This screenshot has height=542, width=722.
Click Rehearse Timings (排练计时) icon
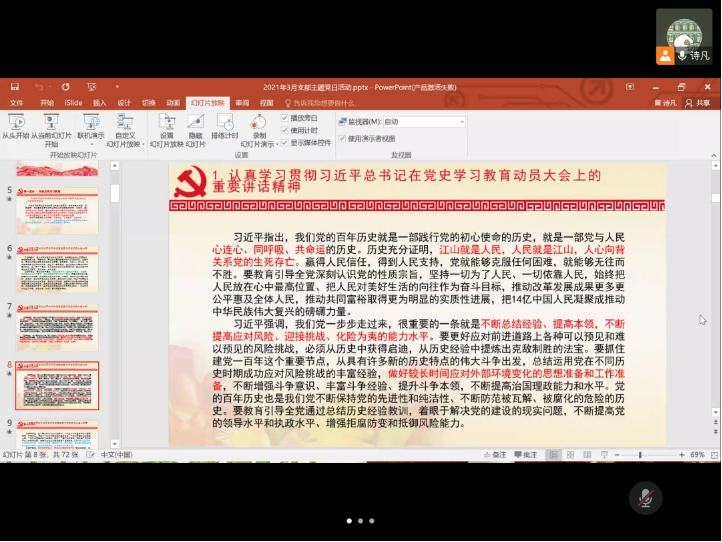coord(225,124)
